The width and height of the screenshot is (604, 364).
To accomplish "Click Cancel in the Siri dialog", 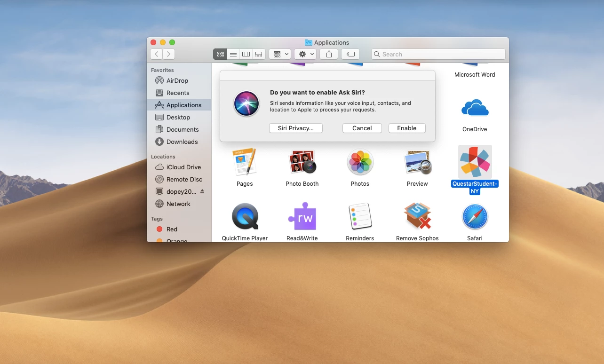I will pos(362,128).
